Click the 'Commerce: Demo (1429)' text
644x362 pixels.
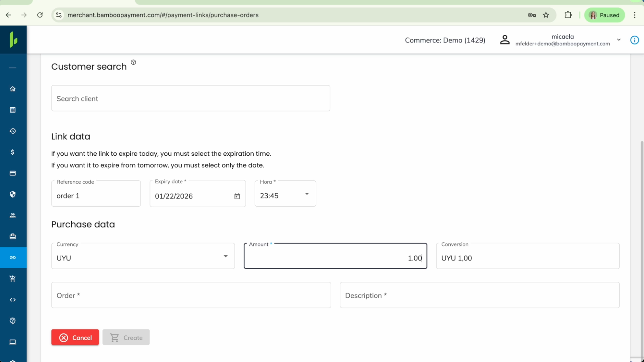click(445, 40)
